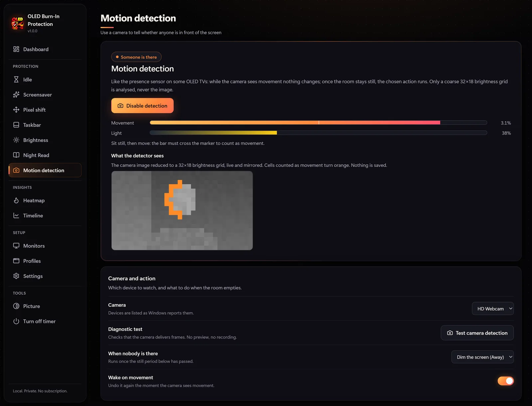Select the Pixel shift arrows icon
Image resolution: width=532 pixels, height=406 pixels.
16,110
